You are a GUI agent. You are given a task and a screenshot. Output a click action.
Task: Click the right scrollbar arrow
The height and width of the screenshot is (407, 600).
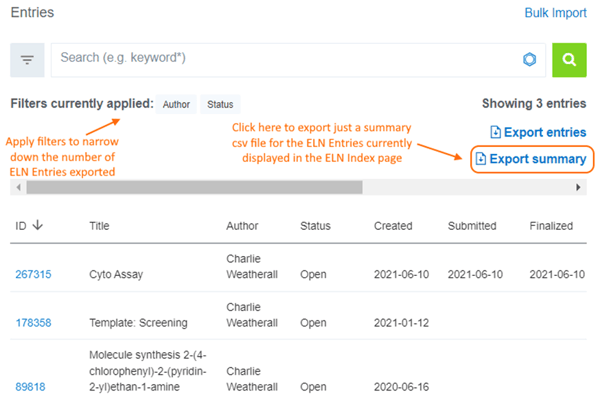click(x=578, y=187)
